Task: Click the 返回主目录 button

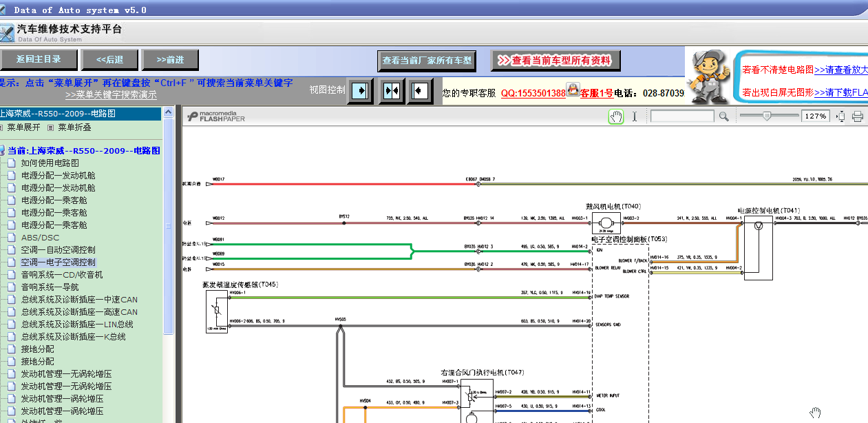Action: 39,60
